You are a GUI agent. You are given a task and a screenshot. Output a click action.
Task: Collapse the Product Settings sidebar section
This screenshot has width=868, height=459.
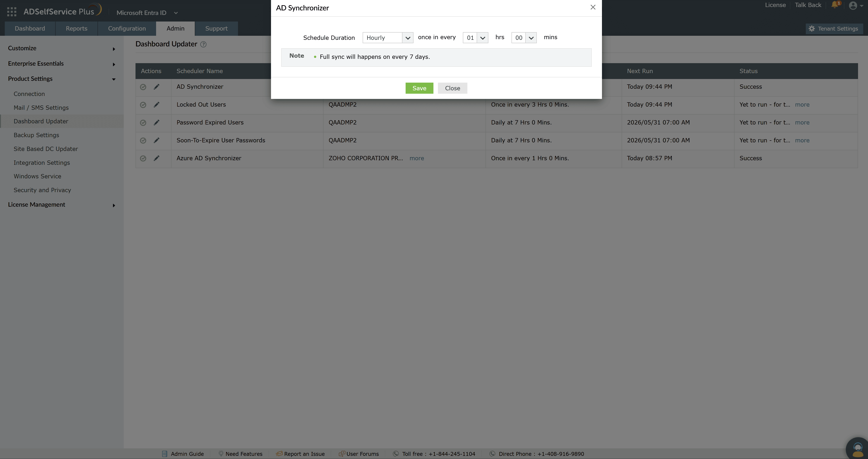pyautogui.click(x=62, y=79)
